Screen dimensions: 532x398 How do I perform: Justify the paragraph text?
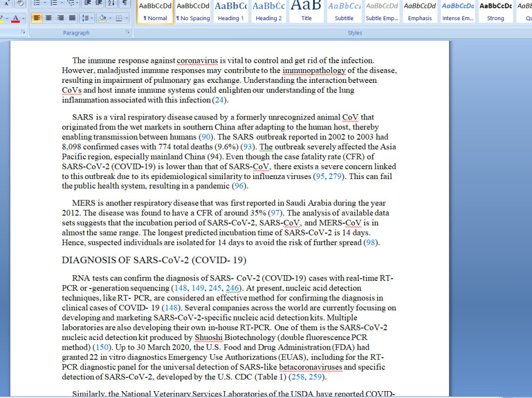[x=72, y=18]
